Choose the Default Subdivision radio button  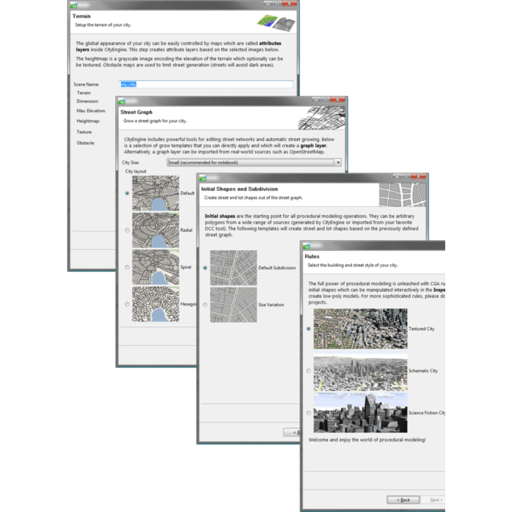[x=205, y=268]
